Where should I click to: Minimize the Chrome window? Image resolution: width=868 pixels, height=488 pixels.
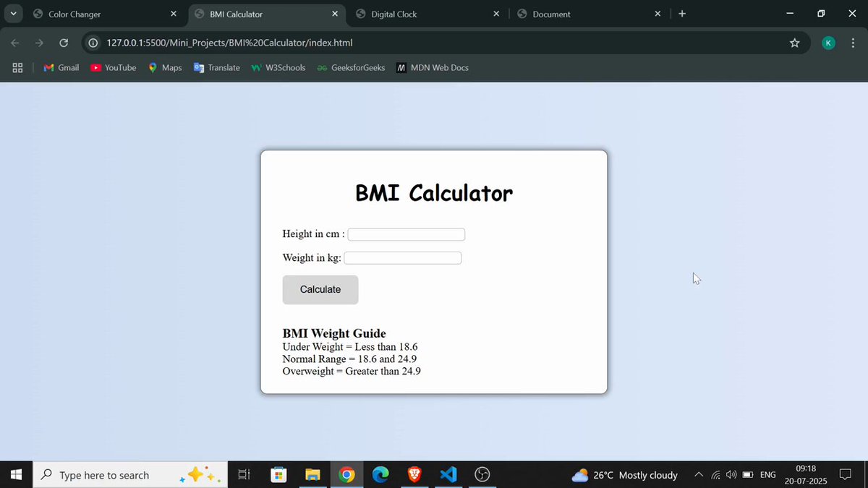(789, 14)
